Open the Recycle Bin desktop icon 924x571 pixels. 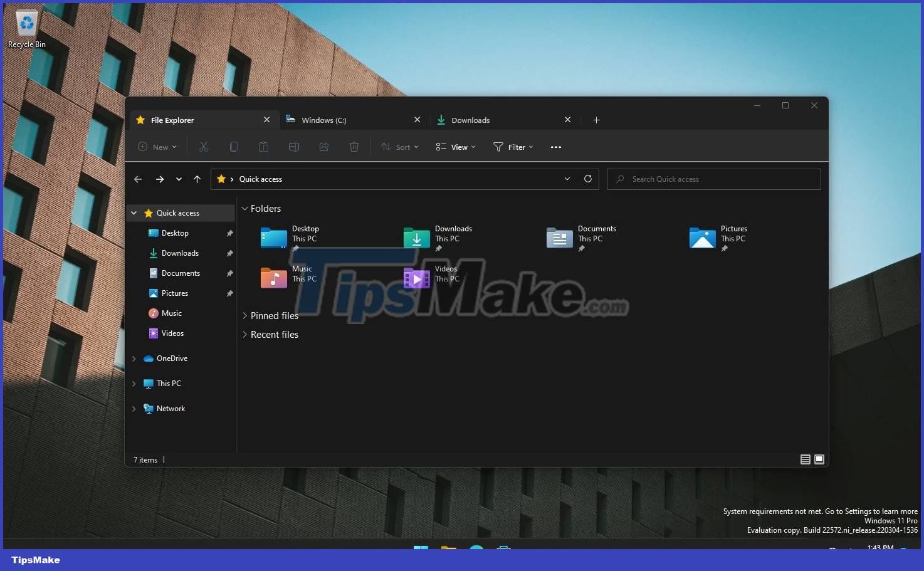[x=26, y=29]
